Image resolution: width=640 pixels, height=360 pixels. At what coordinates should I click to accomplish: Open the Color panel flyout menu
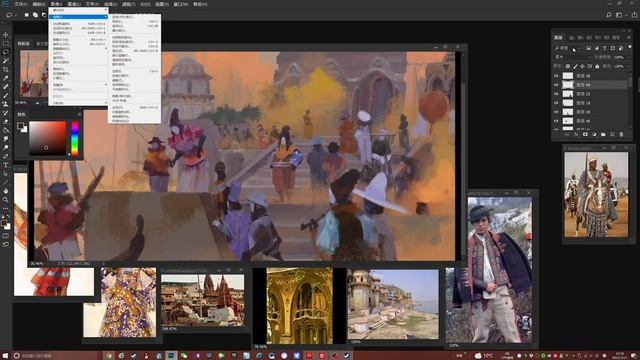tap(79, 114)
